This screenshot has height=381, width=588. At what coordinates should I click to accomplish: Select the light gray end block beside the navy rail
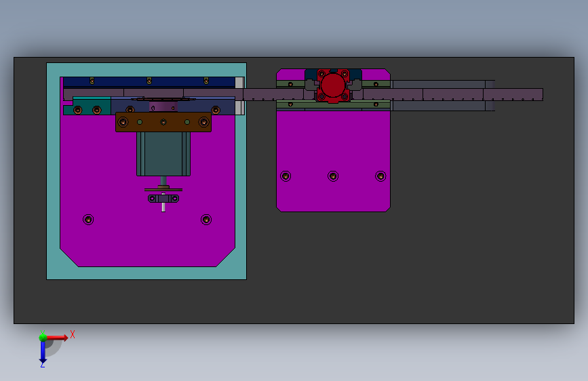point(239,83)
